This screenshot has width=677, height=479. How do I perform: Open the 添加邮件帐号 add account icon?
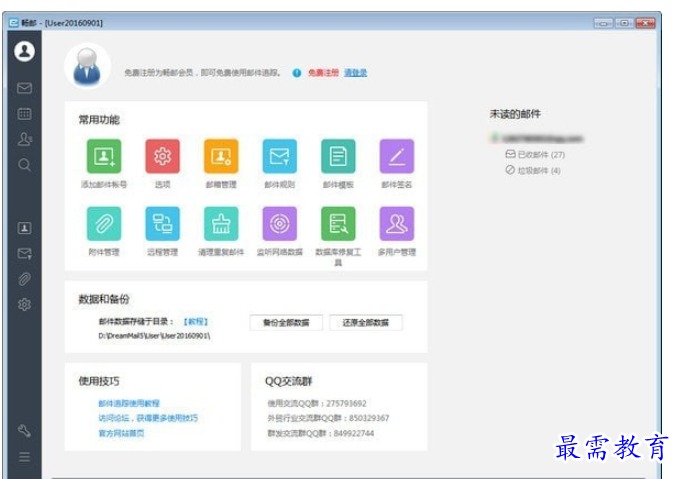pyautogui.click(x=104, y=156)
